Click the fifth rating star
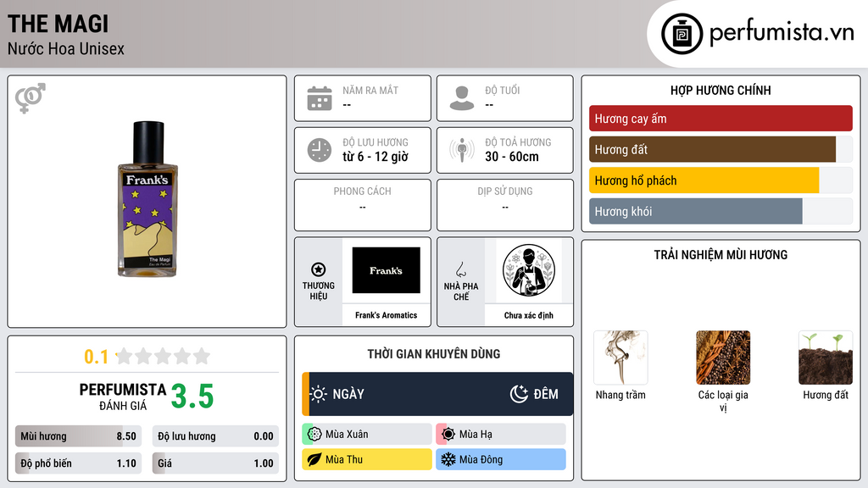 (202, 356)
